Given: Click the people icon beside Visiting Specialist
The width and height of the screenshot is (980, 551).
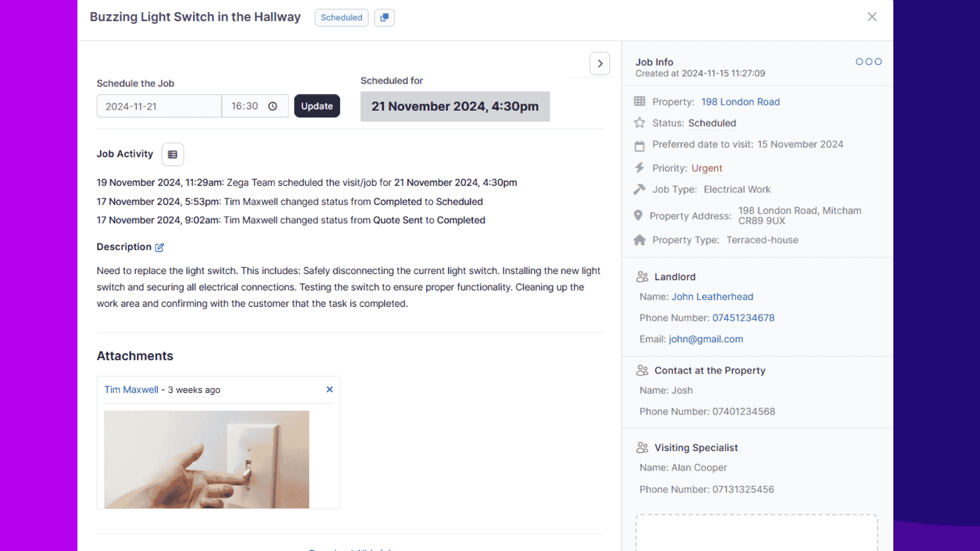Looking at the screenshot, I should tap(642, 447).
